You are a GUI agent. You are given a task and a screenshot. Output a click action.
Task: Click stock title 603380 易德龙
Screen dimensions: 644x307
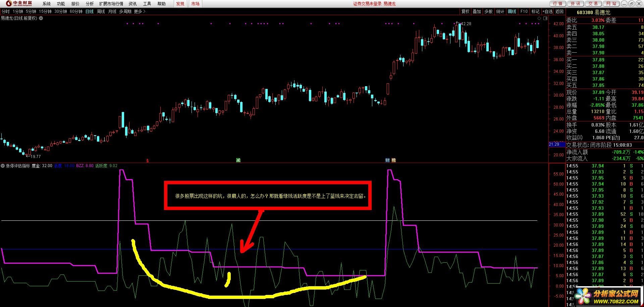[593, 12]
